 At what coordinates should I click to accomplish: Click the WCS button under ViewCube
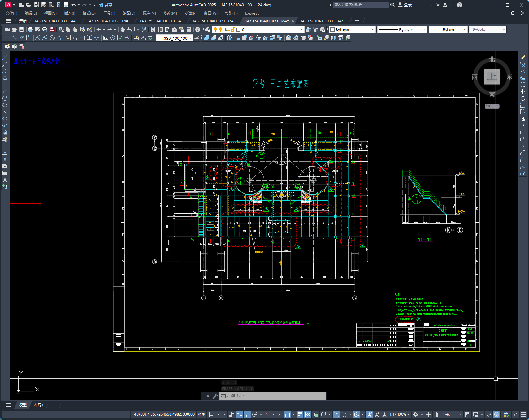pos(492,106)
